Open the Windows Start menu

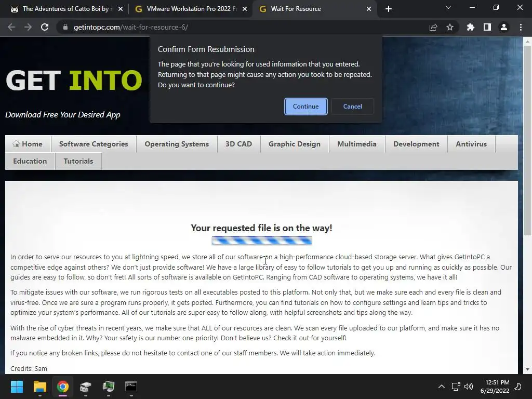click(17, 387)
